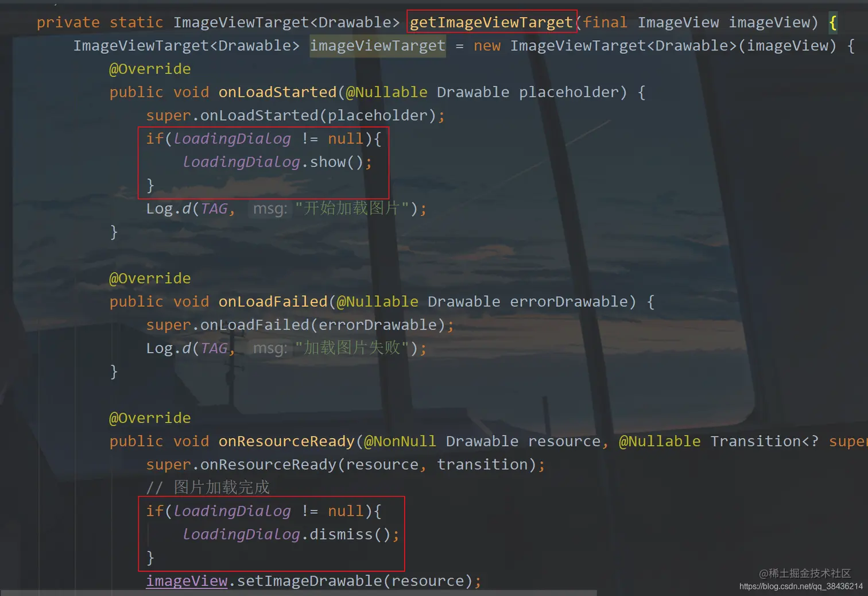This screenshot has width=868, height=596.
Task: Click the getImageViewTarget method name
Action: pyautogui.click(x=491, y=22)
